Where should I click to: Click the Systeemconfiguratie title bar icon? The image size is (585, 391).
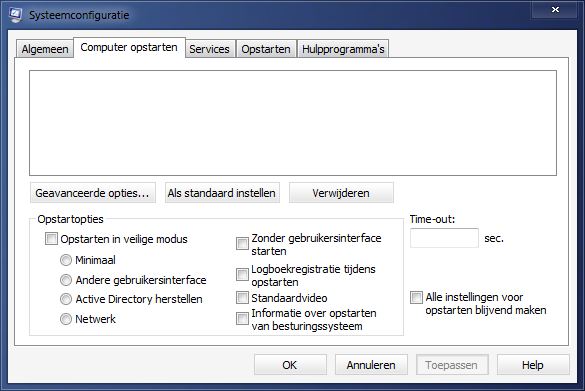point(16,15)
